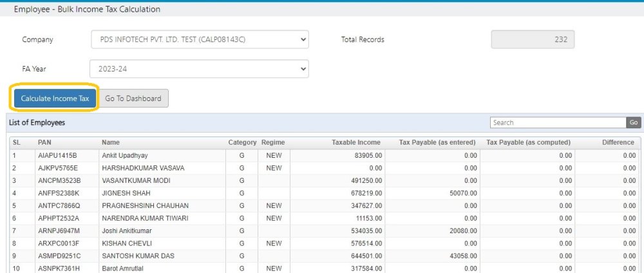Select the name Ankit Upadhyay

tap(125, 156)
